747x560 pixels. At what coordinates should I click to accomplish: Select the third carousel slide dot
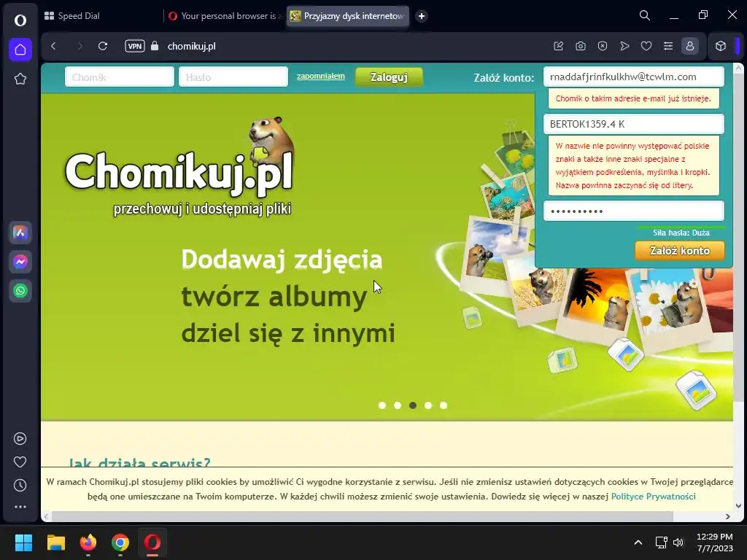413,405
